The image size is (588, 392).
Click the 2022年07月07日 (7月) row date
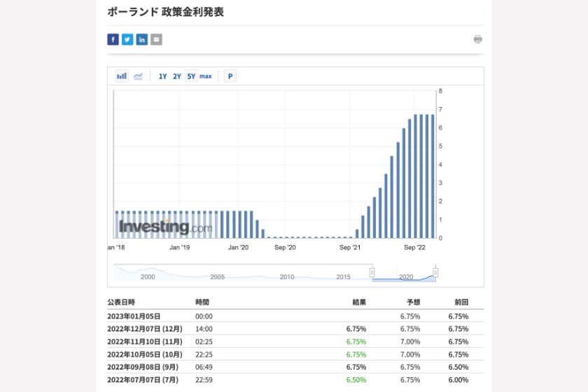pos(143,379)
